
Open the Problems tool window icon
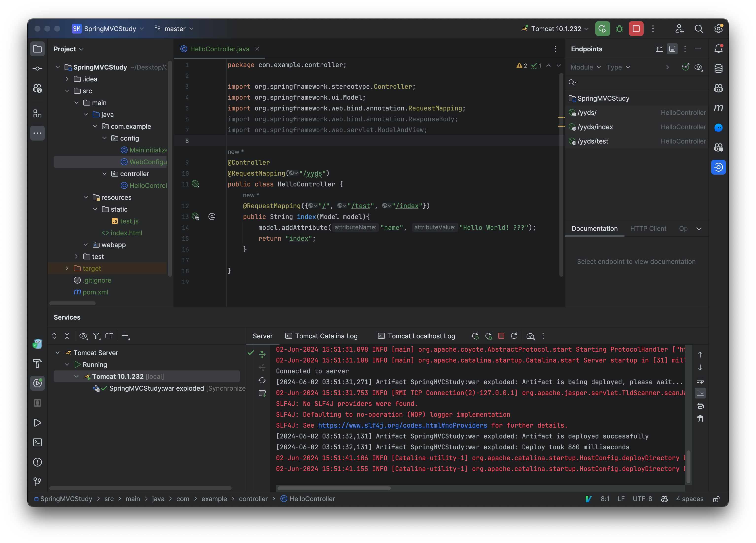[x=37, y=462]
